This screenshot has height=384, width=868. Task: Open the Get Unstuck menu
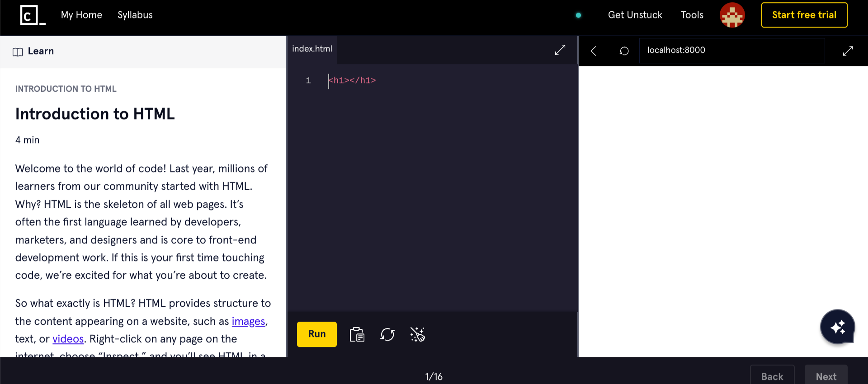pos(635,15)
